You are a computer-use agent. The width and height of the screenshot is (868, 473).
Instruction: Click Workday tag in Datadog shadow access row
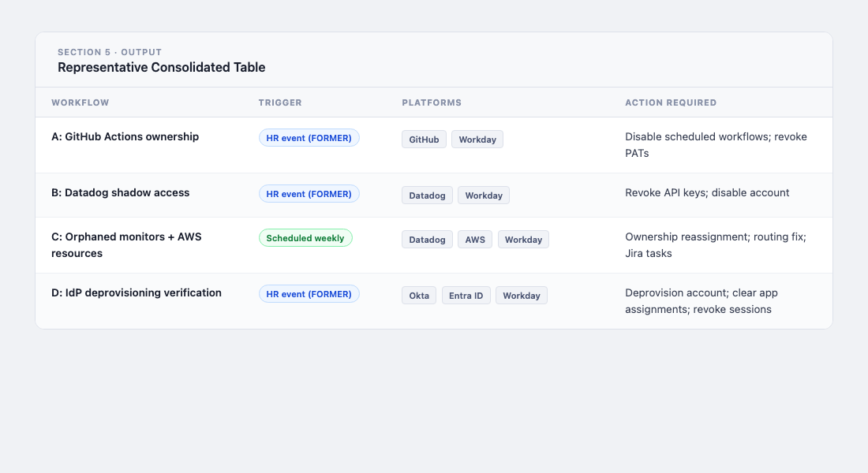tap(484, 196)
